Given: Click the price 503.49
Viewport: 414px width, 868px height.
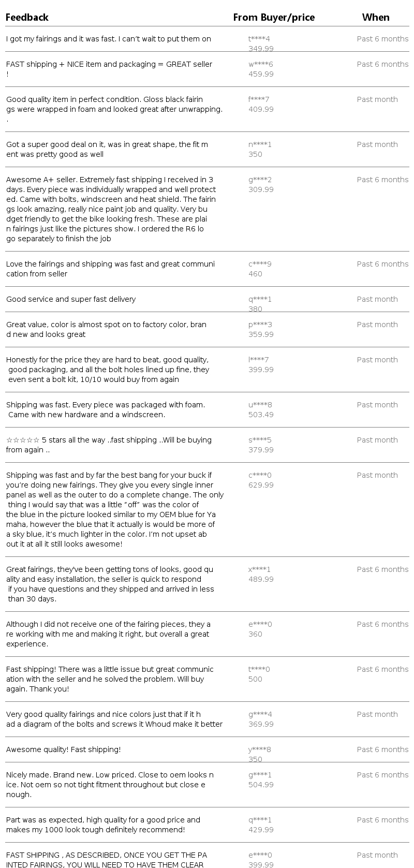Looking at the screenshot, I should click(261, 415).
